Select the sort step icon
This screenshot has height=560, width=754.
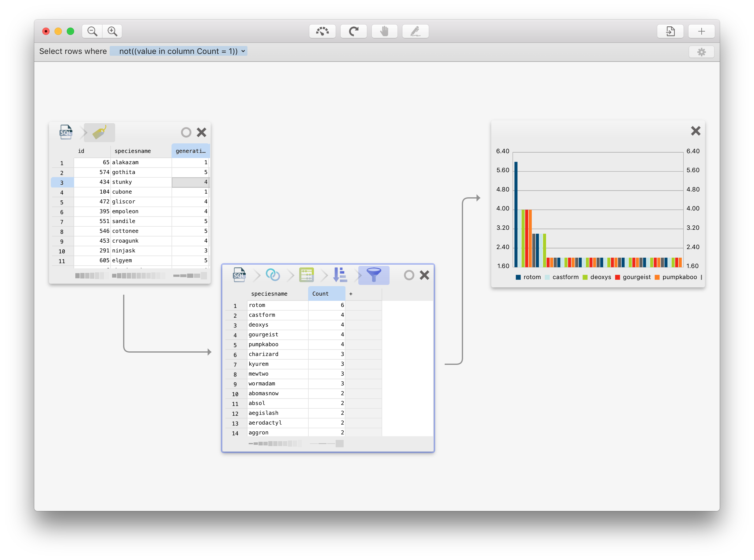tap(340, 275)
